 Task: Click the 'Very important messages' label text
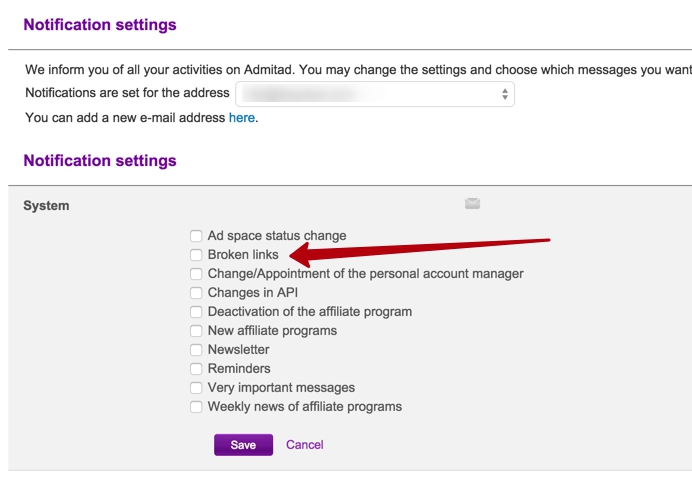pos(281,388)
